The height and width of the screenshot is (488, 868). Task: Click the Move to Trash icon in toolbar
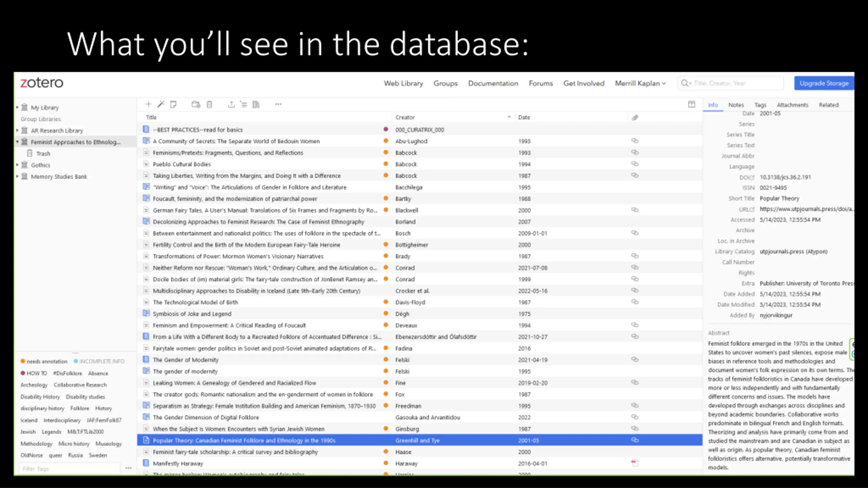click(209, 104)
